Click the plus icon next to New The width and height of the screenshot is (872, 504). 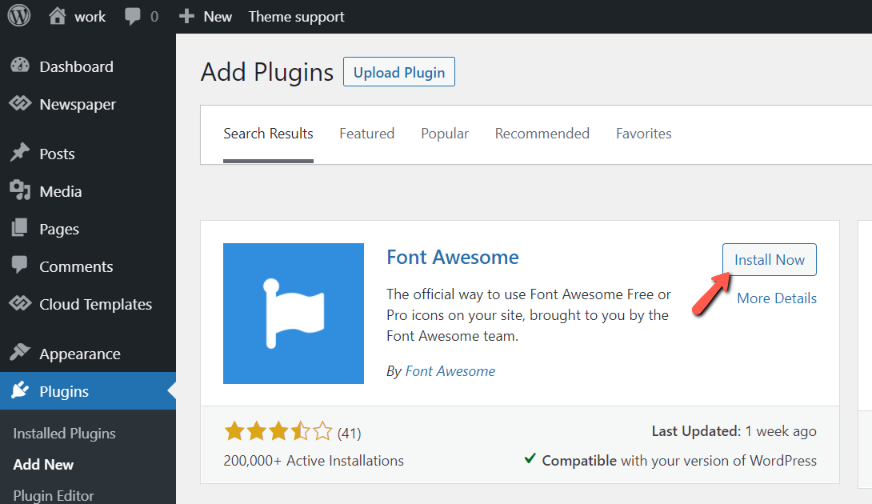[x=186, y=16]
